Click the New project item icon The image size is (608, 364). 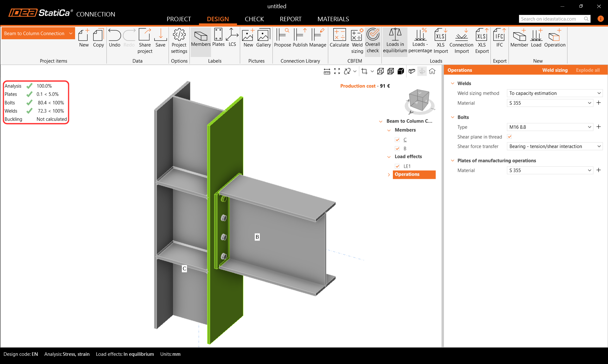tap(84, 38)
